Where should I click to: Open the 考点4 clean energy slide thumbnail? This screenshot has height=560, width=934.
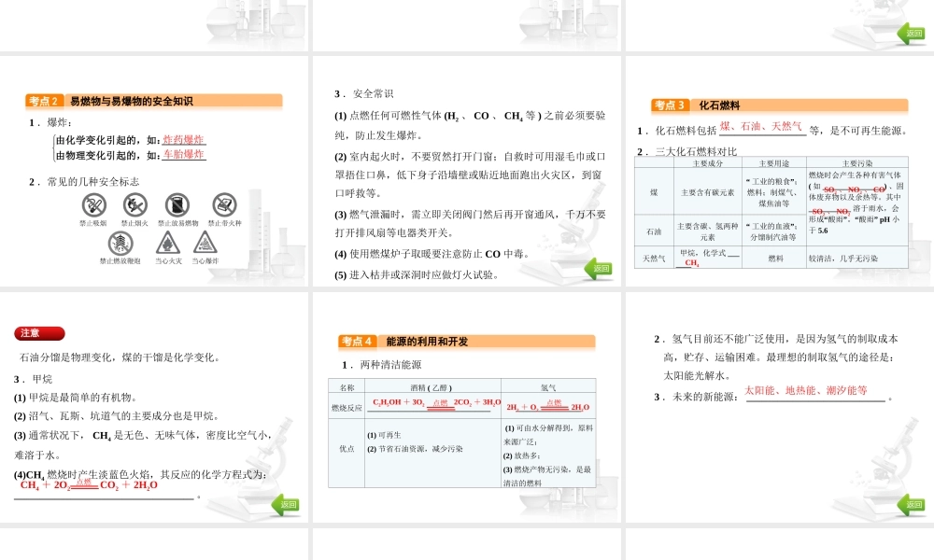coord(466,407)
